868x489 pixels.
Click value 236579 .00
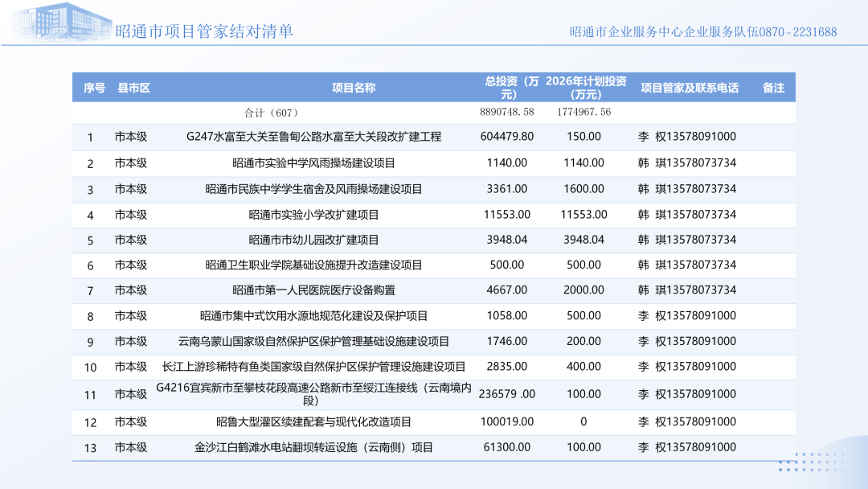[x=507, y=394]
